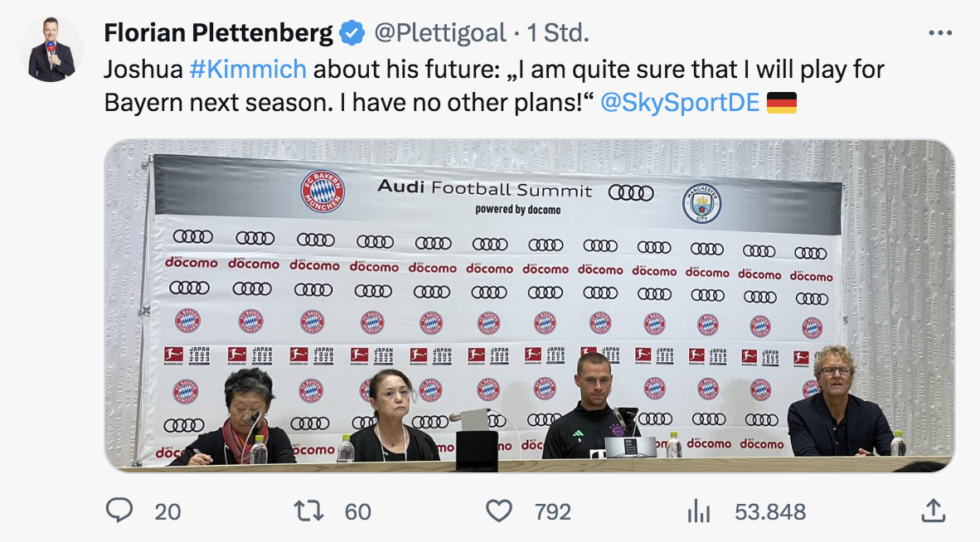
Task: Click the share upload arrow icon
Action: [x=933, y=511]
